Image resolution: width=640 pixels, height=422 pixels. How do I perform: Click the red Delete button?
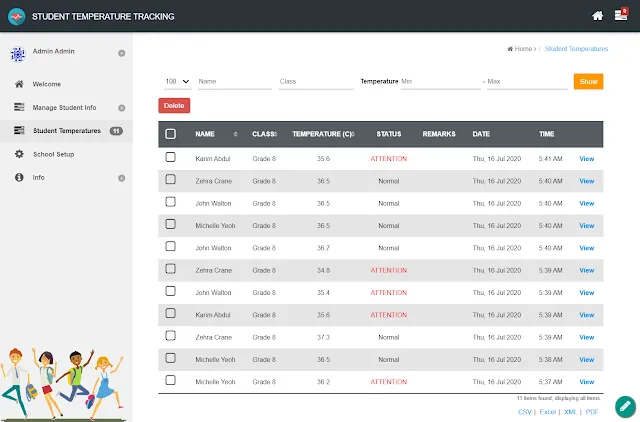click(x=174, y=105)
